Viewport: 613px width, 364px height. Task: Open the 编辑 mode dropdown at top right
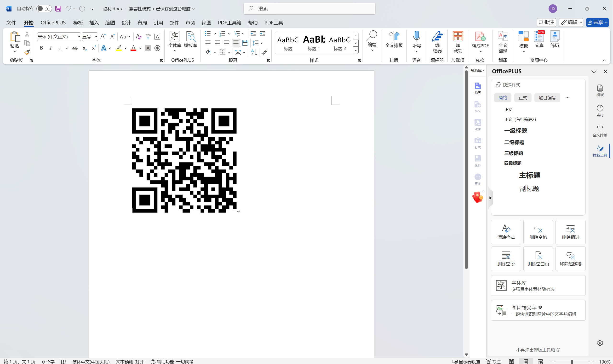pos(571,22)
